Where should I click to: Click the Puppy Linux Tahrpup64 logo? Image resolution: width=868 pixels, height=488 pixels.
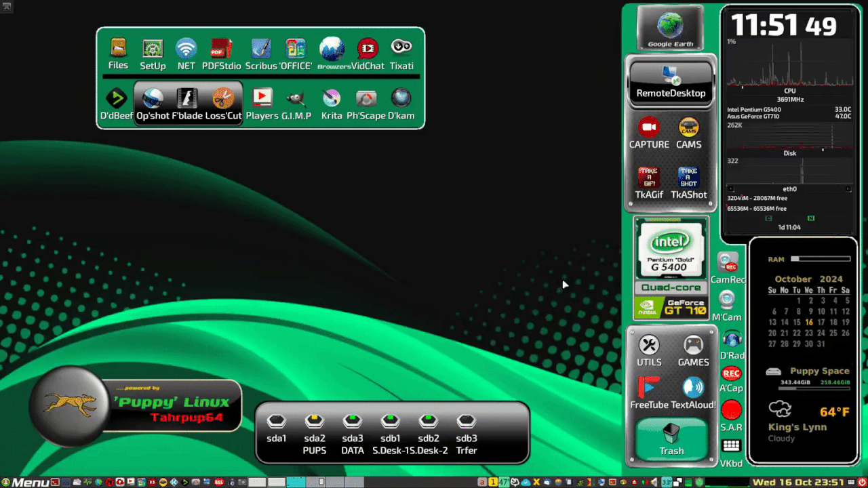pos(135,405)
